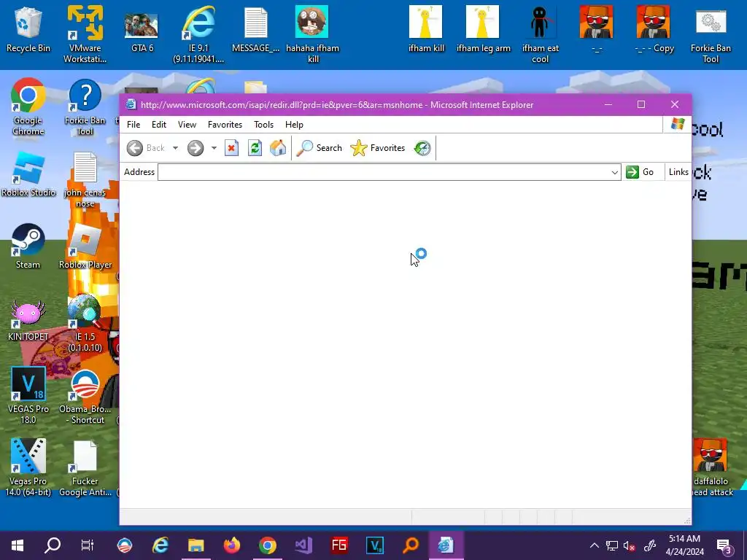Viewport: 747px width, 560px height.
Task: Select the Roblox Player desktop icon
Action: pos(85,246)
